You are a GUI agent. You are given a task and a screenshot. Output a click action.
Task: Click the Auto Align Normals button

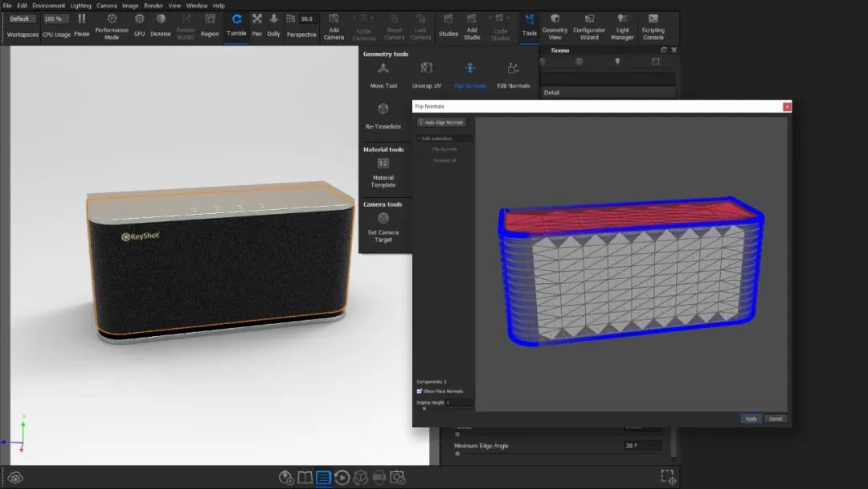441,122
